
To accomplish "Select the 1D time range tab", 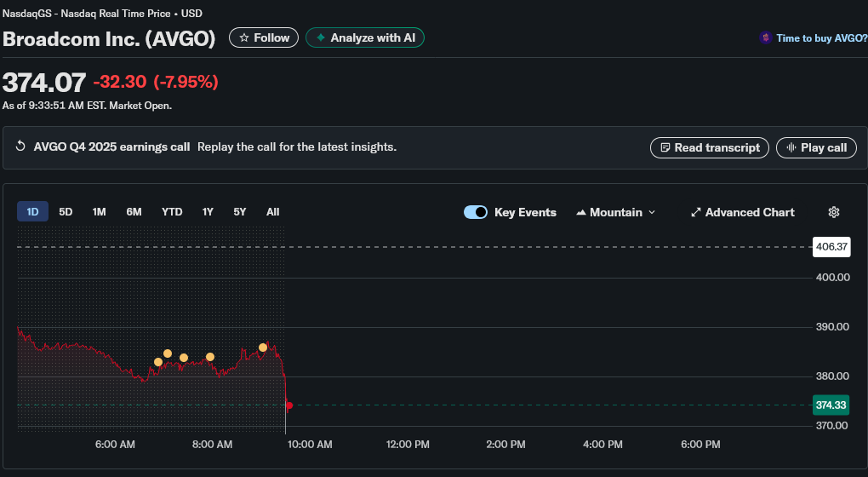I will 32,211.
